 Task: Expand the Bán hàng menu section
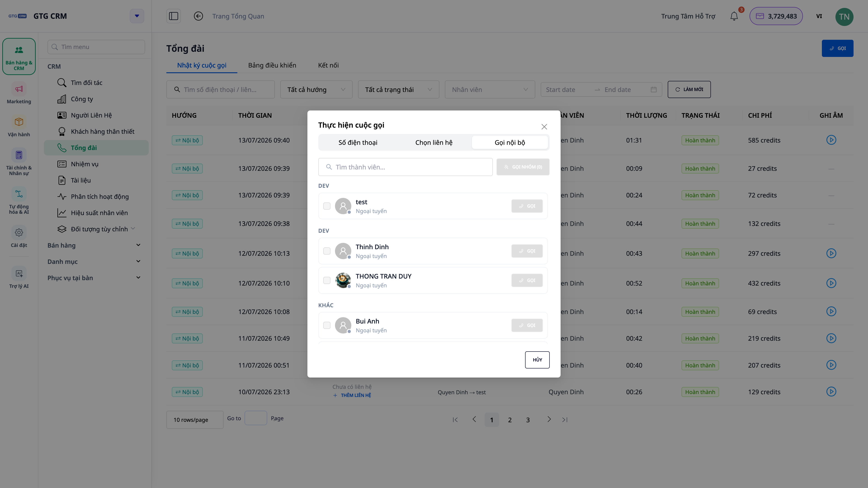click(x=94, y=246)
